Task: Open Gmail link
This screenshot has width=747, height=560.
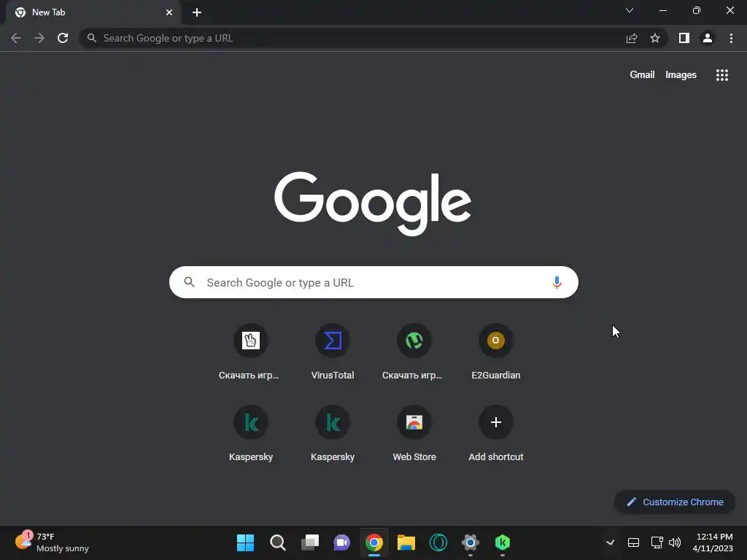Action: (642, 75)
